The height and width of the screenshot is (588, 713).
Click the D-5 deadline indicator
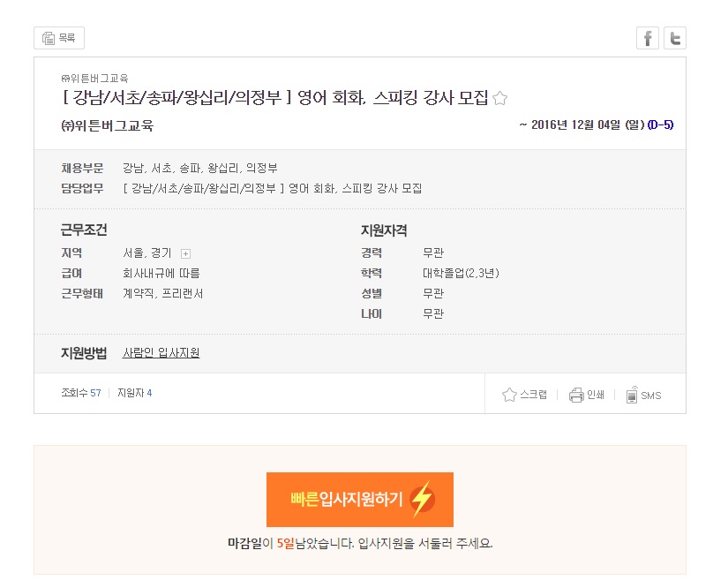click(660, 124)
